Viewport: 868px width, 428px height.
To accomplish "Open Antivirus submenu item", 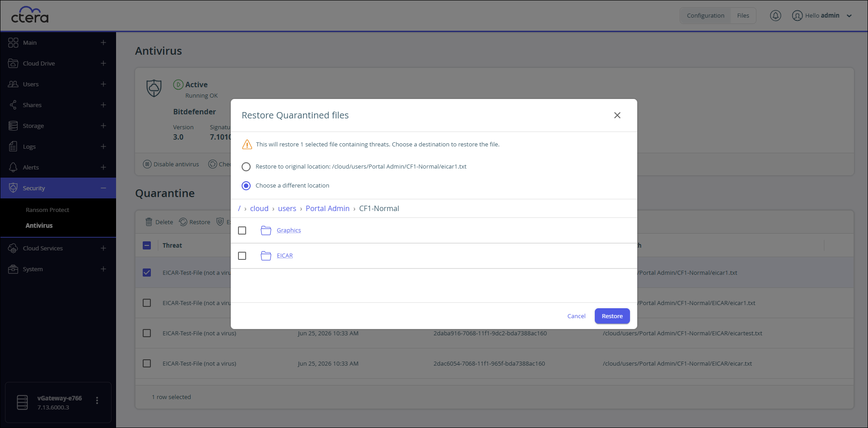I will point(39,226).
